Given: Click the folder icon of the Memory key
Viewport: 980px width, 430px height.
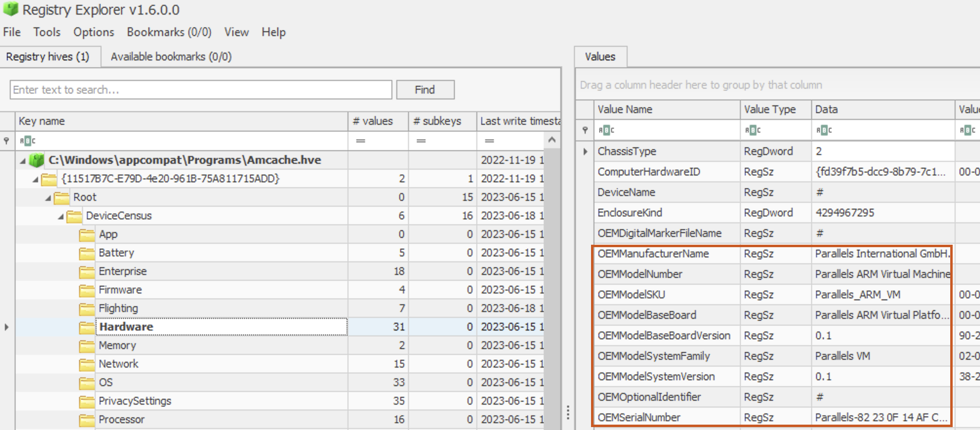Looking at the screenshot, I should click(87, 346).
